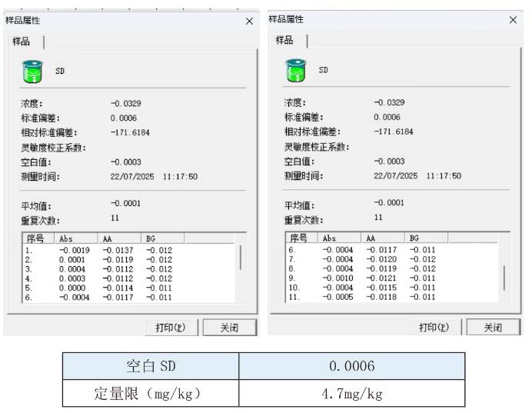Click AA column header in left dialog
The height and width of the screenshot is (413, 532).
(x=119, y=238)
